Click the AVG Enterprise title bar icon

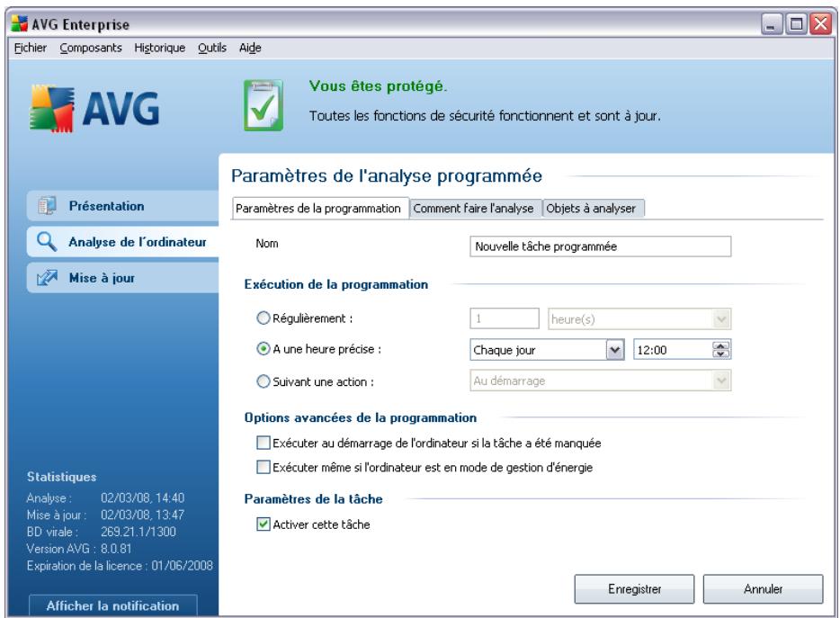20,24
